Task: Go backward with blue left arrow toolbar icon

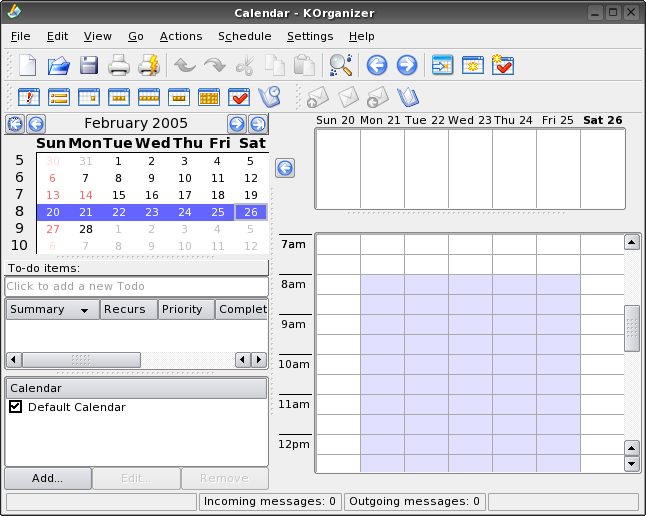Action: (x=377, y=65)
